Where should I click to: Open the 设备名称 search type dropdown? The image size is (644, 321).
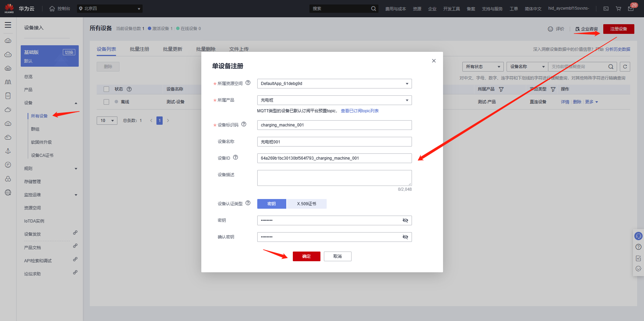(527, 67)
